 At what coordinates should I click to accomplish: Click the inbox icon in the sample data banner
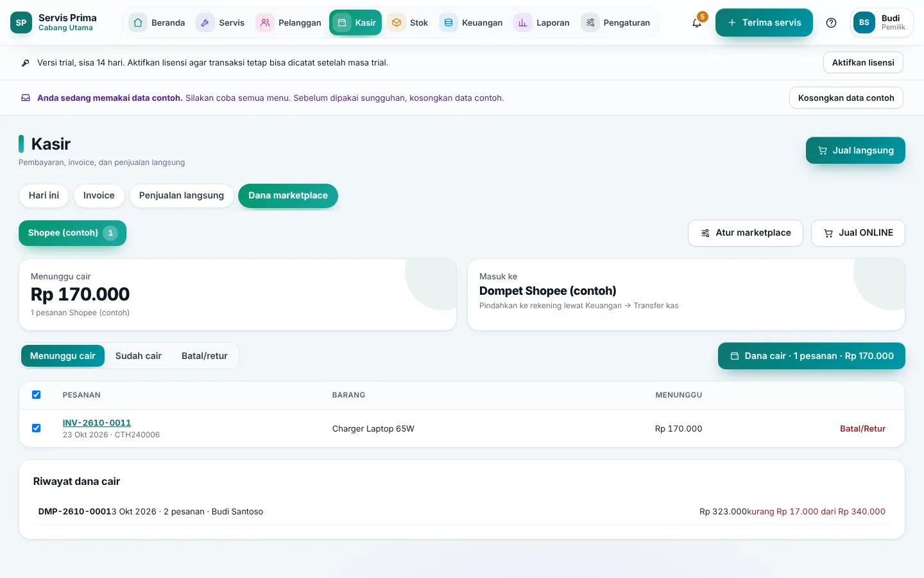click(x=26, y=98)
